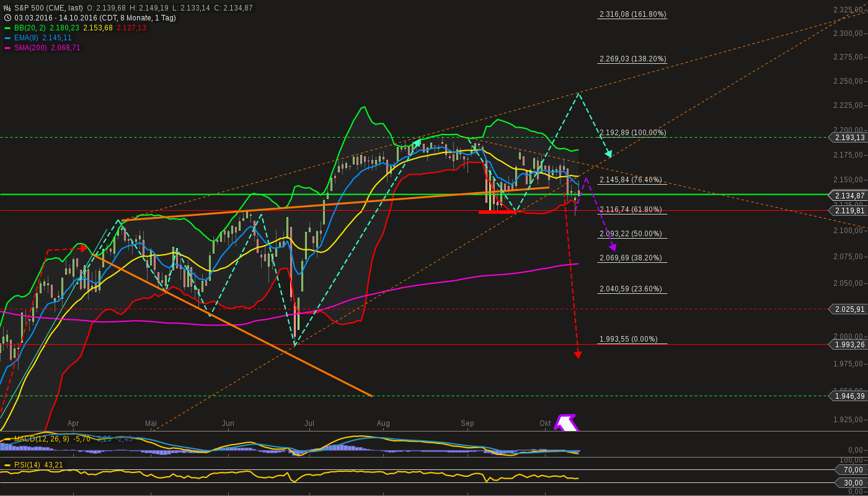Open the RSI(14) indicator label
Viewport: 868px width, 496px height.
26,465
